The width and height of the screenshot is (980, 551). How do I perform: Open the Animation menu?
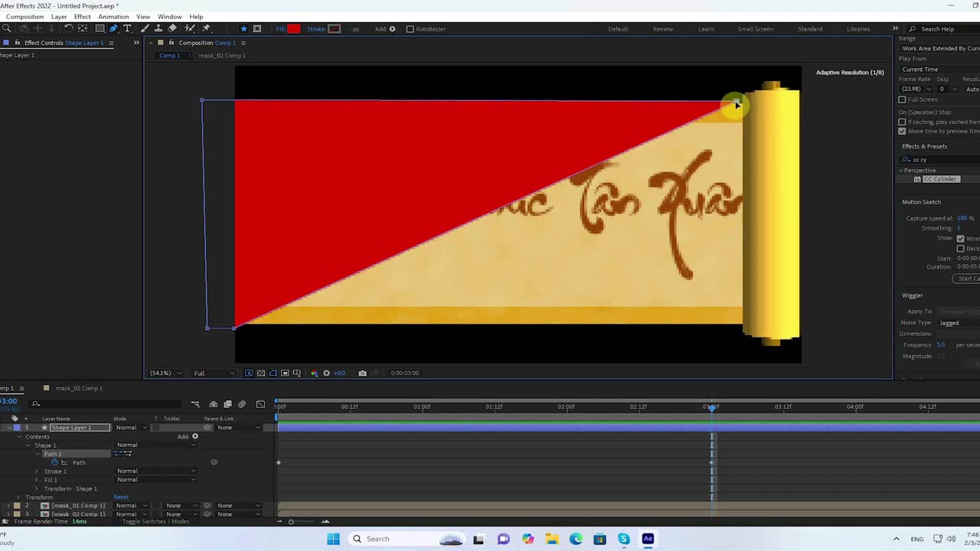point(113,16)
